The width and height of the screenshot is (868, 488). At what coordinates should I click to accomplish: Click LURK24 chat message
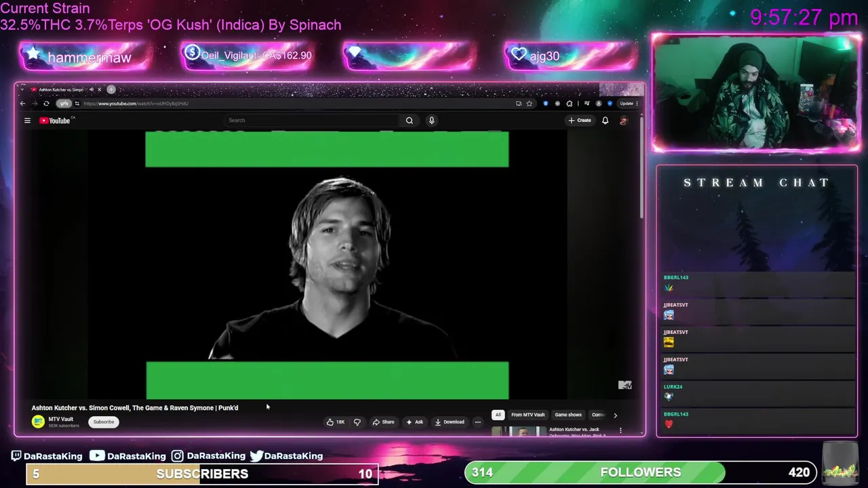click(x=757, y=392)
